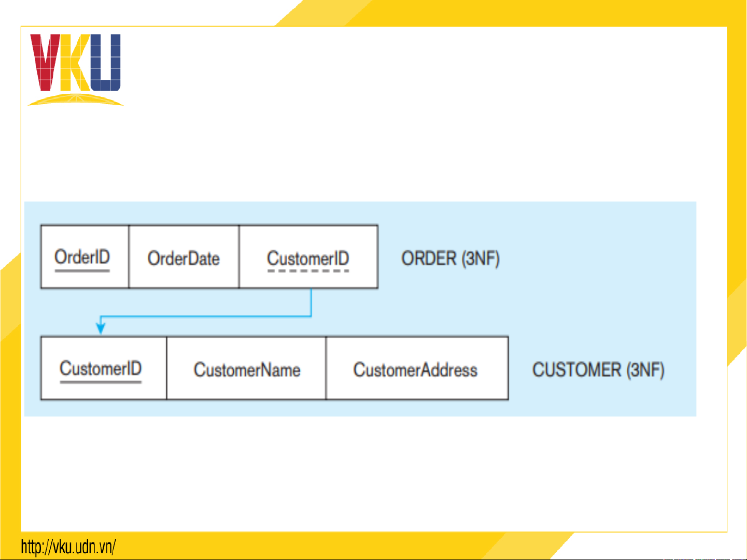
Task: Select the OrderDate attribute cell
Action: [184, 257]
